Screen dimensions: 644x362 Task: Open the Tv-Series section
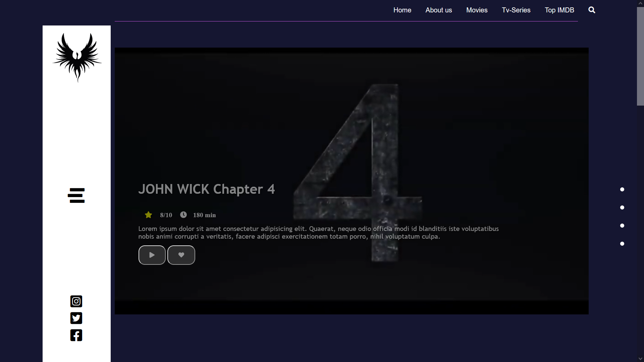(x=516, y=10)
